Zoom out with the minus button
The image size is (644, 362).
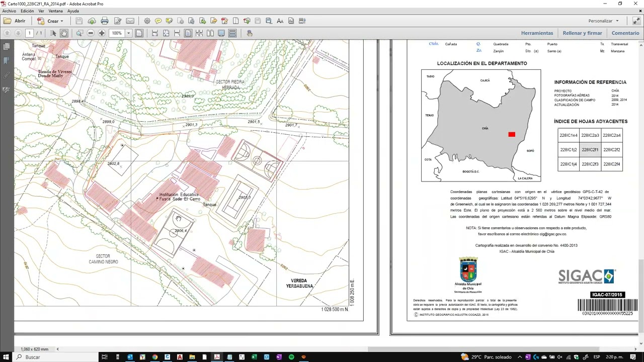(x=91, y=33)
